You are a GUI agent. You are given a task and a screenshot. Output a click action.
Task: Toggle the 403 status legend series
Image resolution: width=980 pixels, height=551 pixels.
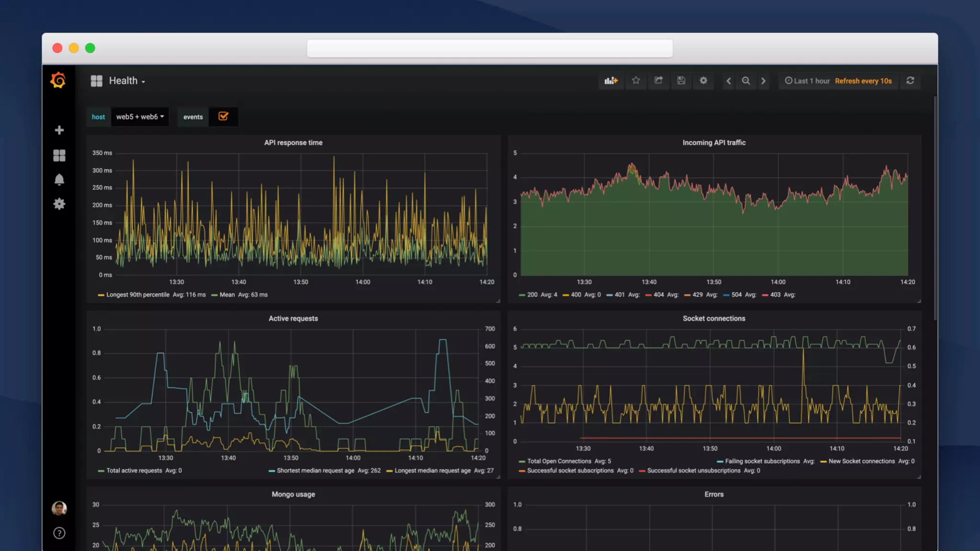click(776, 295)
